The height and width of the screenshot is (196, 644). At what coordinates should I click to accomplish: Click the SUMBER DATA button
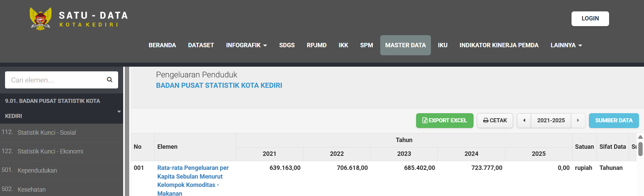click(x=613, y=120)
